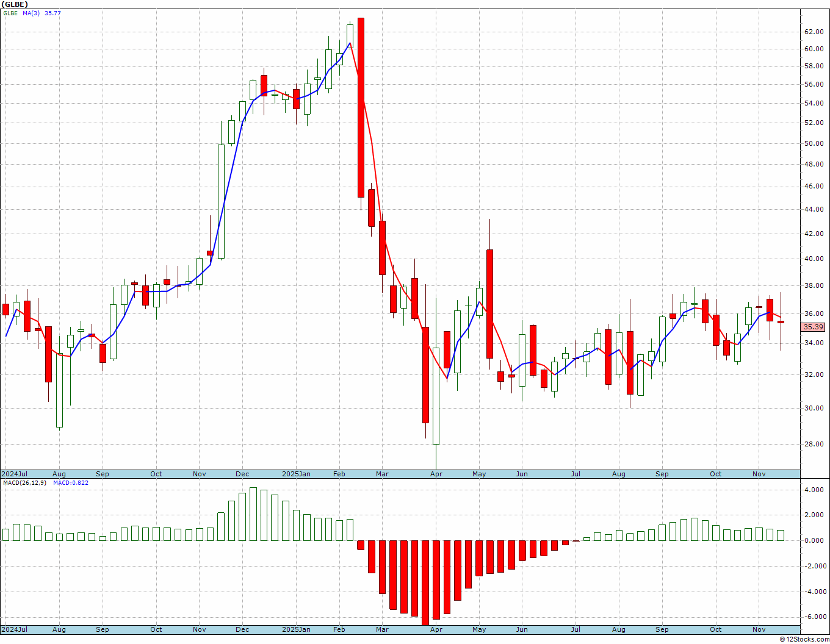830x644 pixels.
Task: Click the 42.00 price axis label
Action: point(814,234)
